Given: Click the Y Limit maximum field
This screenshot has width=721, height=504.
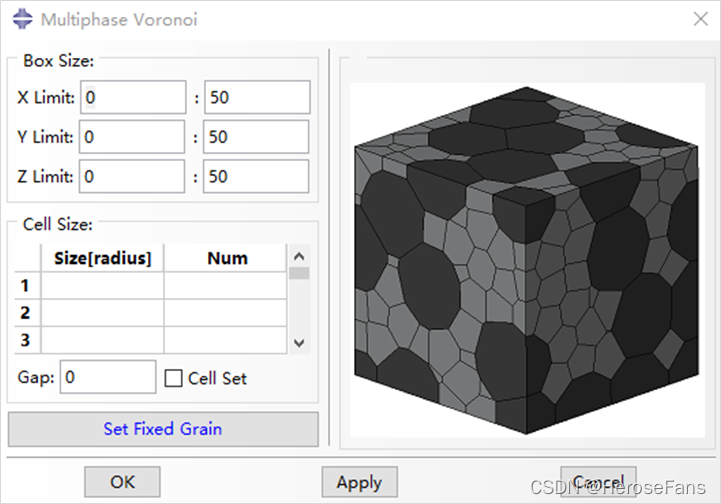Looking at the screenshot, I should pyautogui.click(x=256, y=137).
